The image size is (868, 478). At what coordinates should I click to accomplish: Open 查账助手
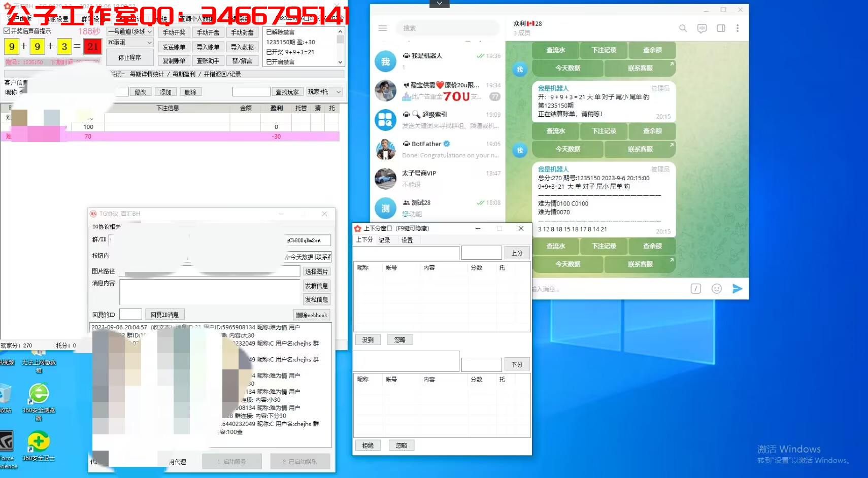208,61
